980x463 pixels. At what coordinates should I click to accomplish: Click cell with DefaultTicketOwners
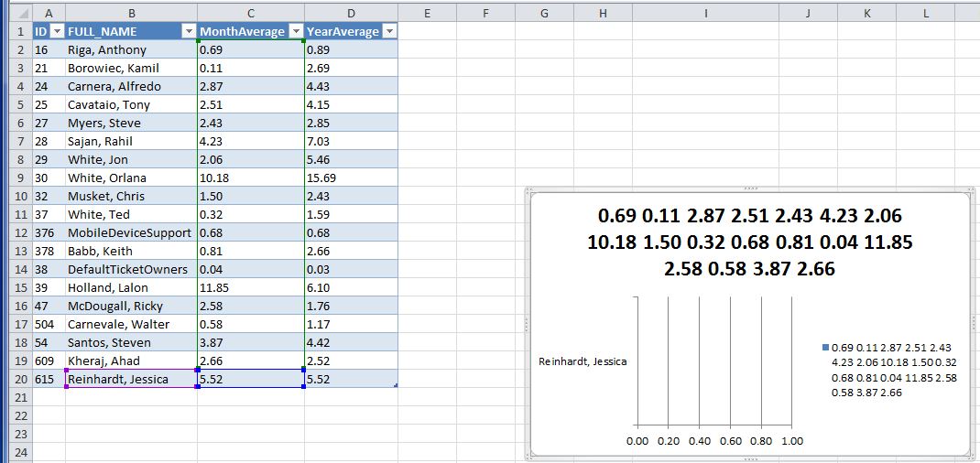point(131,269)
